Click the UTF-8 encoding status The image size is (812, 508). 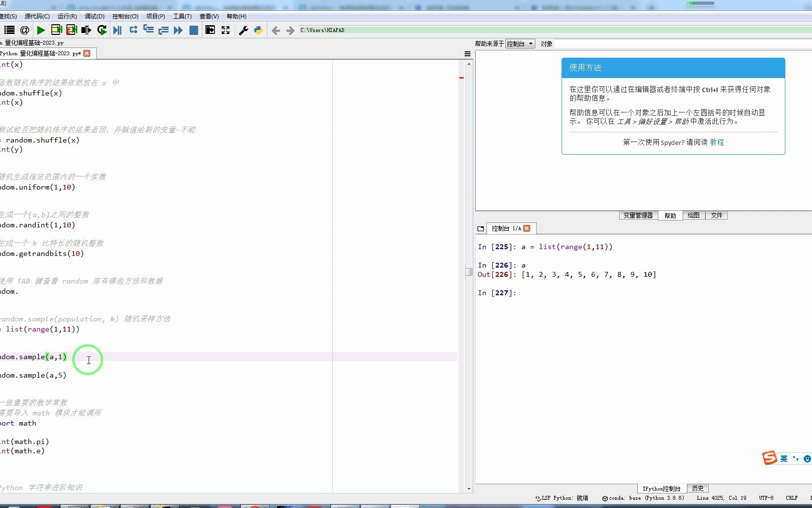tap(766, 498)
